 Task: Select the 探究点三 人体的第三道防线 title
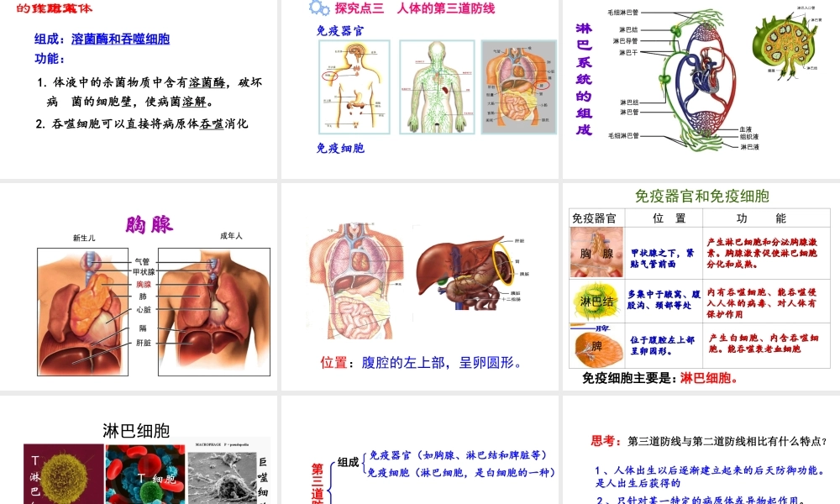tap(415, 8)
